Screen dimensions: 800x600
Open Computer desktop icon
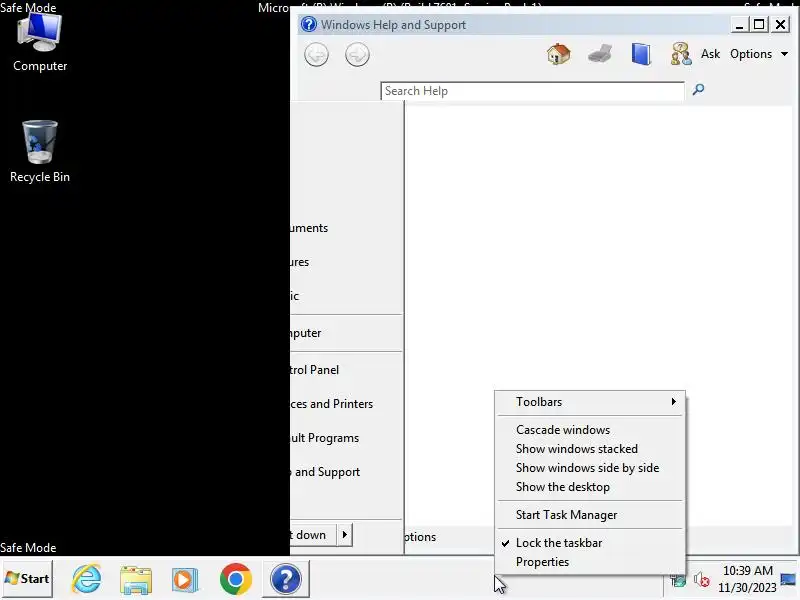40,43
